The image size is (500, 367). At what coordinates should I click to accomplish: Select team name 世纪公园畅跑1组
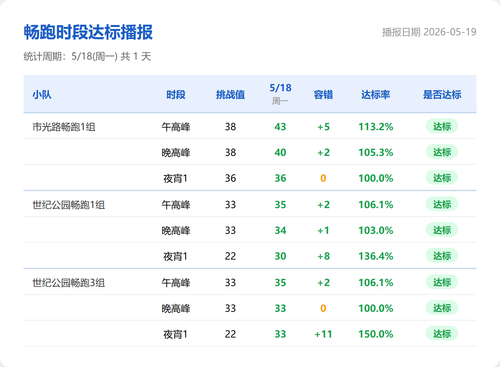(x=69, y=205)
